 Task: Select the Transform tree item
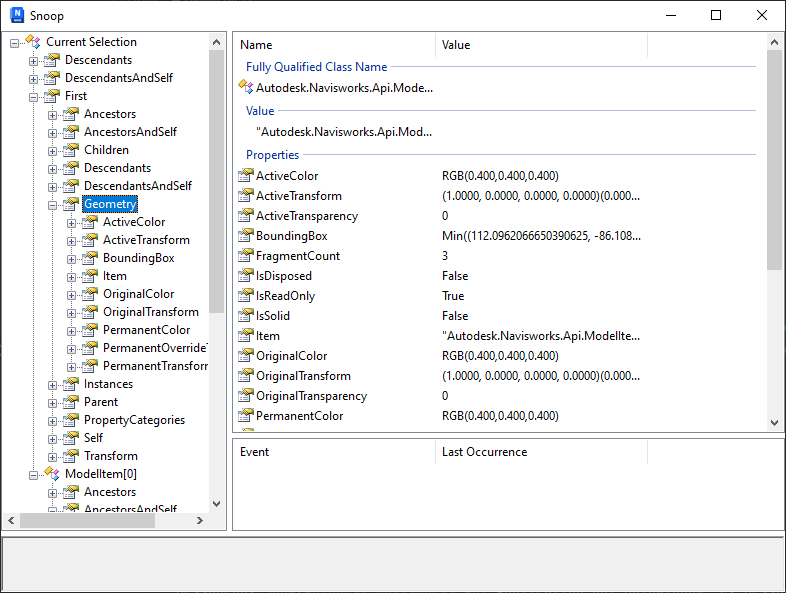pos(111,456)
